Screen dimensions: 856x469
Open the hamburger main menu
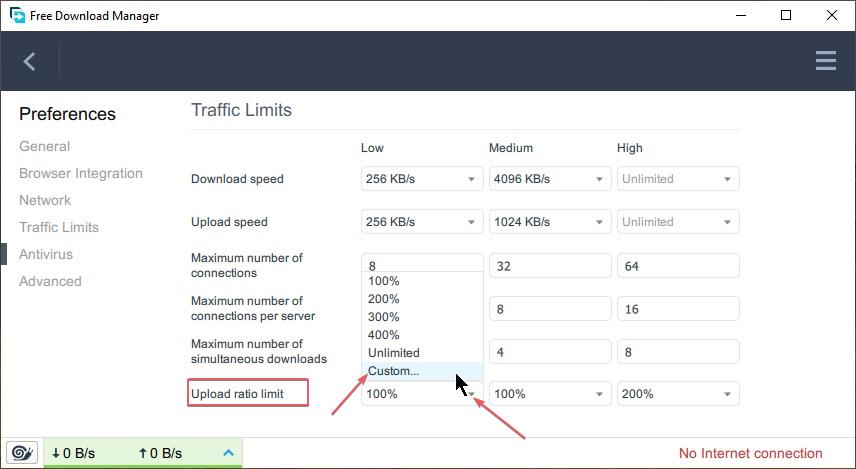[x=825, y=61]
